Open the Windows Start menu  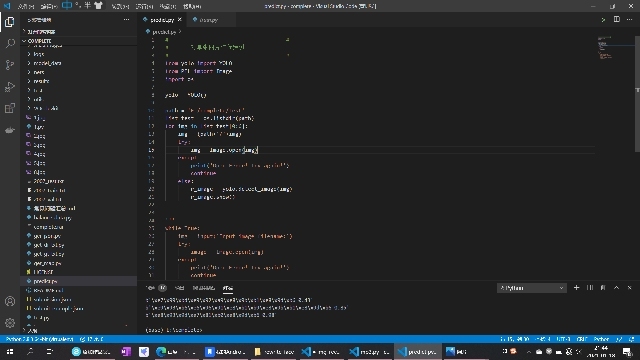[x=10, y=351]
